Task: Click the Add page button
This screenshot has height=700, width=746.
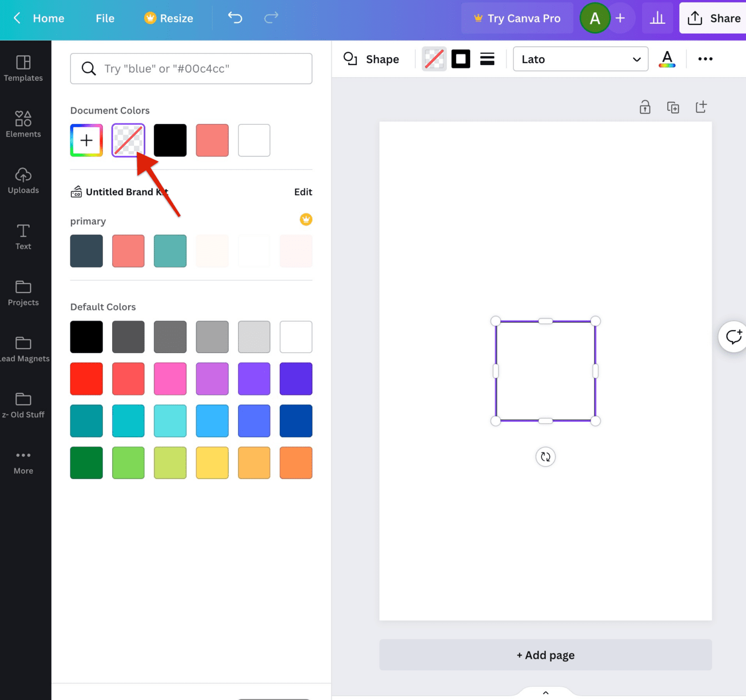Action: click(x=545, y=655)
